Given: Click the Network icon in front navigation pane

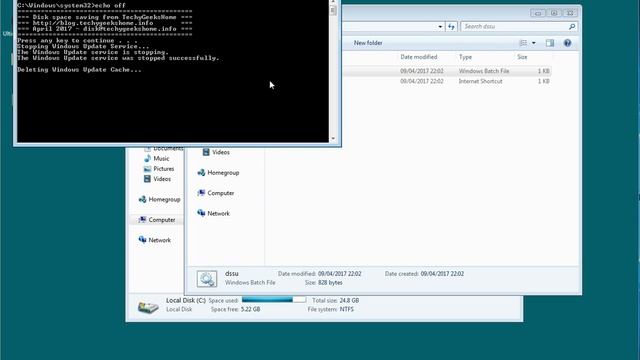Looking at the screenshot, I should (201, 213).
